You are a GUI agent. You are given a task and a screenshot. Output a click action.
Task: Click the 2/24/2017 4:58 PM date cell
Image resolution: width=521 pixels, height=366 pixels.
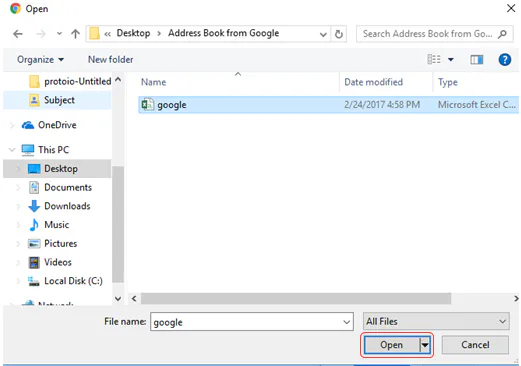[x=382, y=105]
